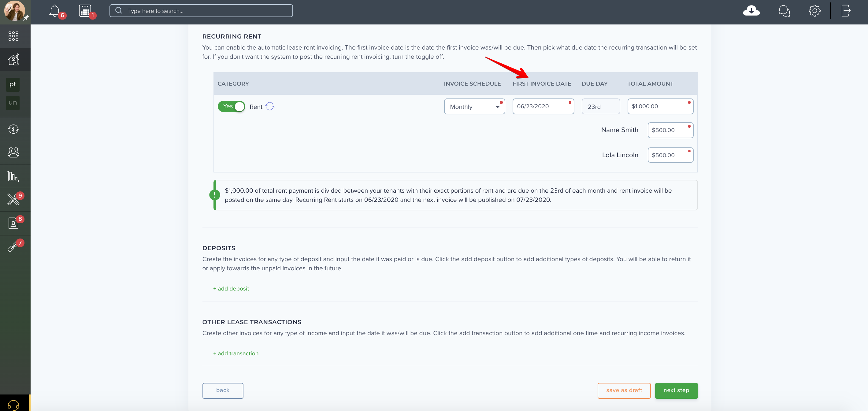Screen dimensions: 868x411
Task: Select the 'un' sidebar item
Action: coord(13,103)
